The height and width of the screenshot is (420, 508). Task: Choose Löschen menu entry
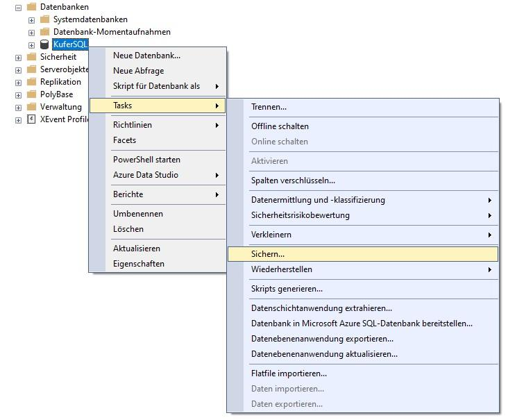[158, 229]
